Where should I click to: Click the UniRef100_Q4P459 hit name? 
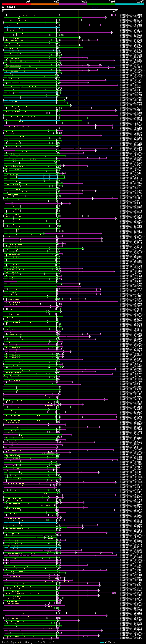click(x=131, y=183)
